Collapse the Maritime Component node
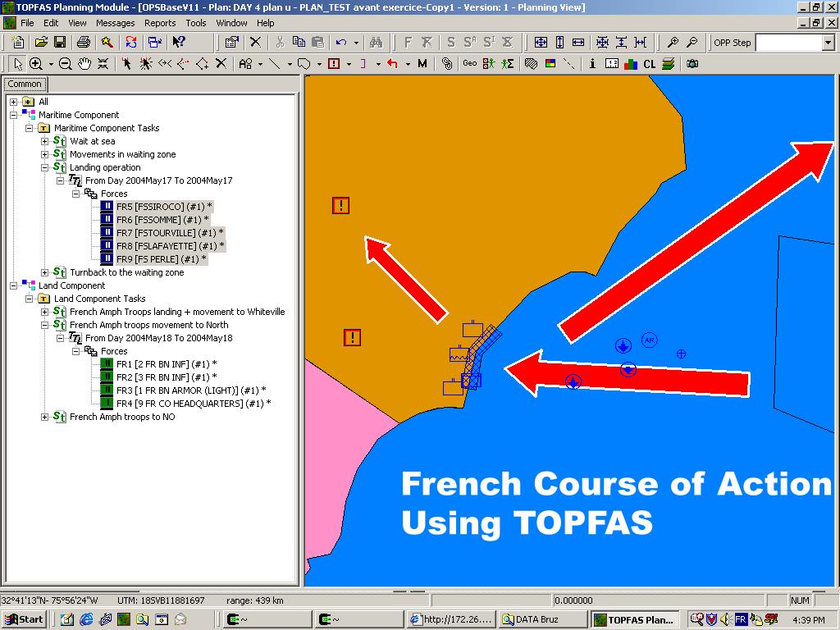The image size is (840, 630). coord(14,115)
